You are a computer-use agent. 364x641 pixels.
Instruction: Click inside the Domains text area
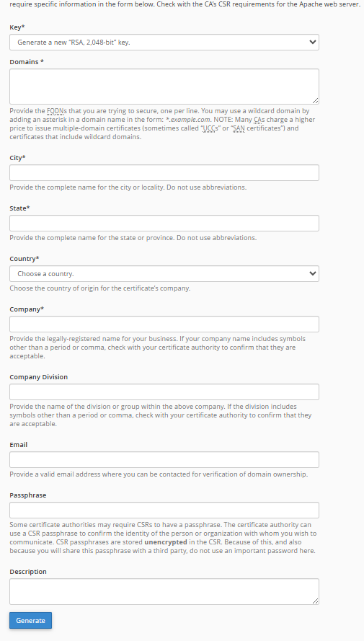pyautogui.click(x=164, y=87)
